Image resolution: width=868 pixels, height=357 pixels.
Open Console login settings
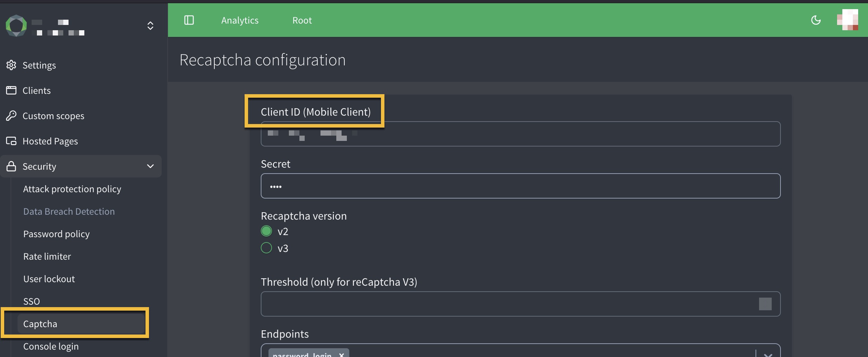[51, 346]
